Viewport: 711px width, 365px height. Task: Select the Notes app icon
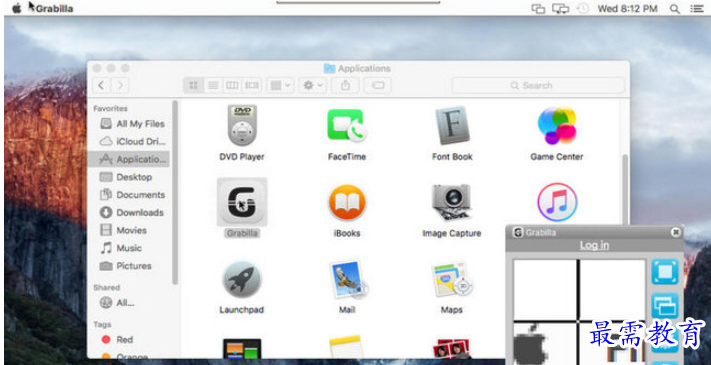(x=347, y=347)
